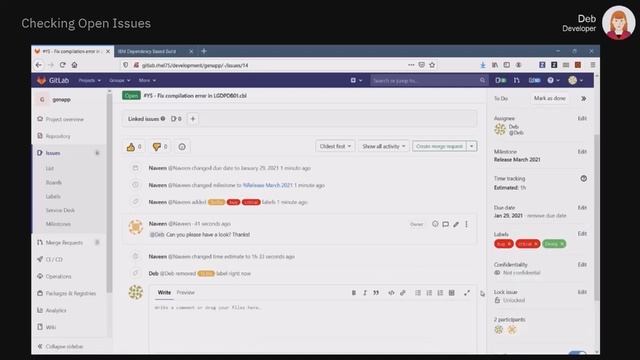Insert a quote in the comment
The image size is (640, 360).
(x=376, y=293)
